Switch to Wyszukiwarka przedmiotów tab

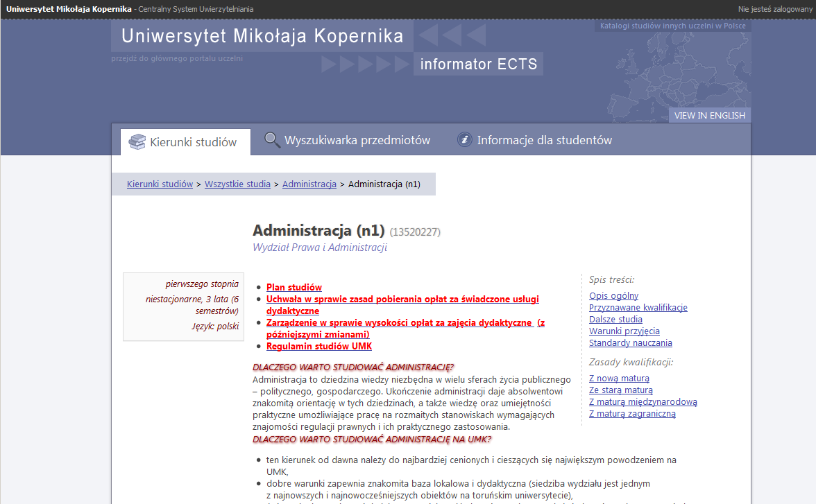click(347, 140)
